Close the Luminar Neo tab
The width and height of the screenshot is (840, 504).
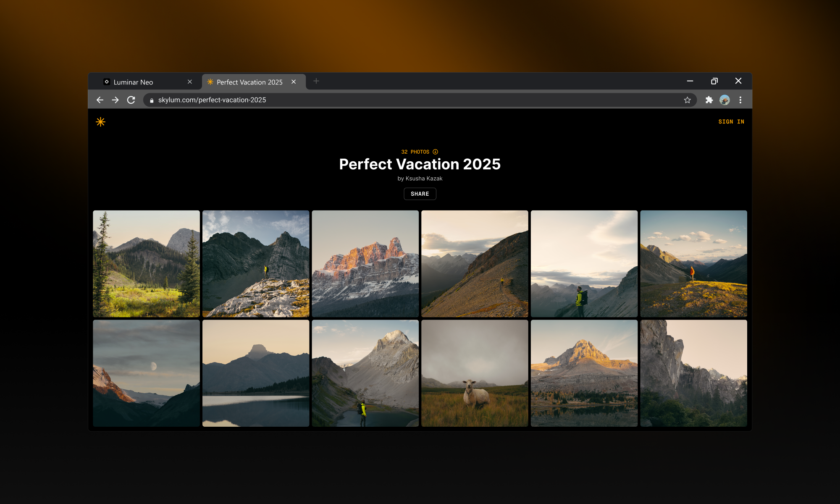click(x=190, y=82)
